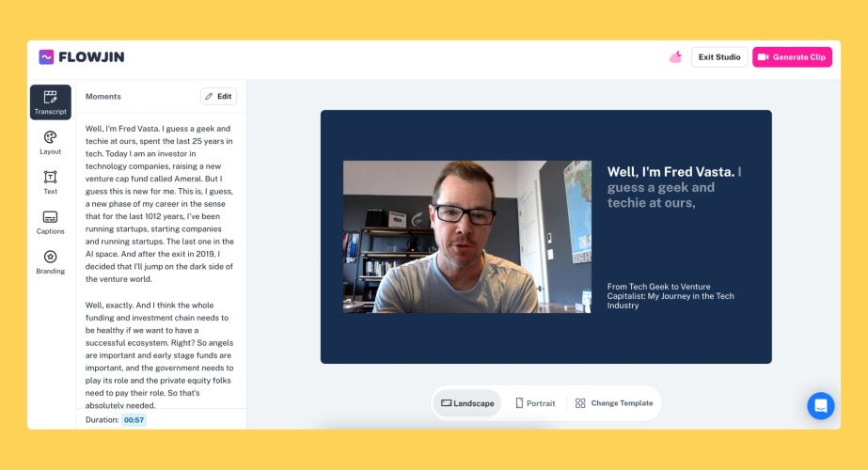
Task: Switch to Landscape orientation
Action: [467, 403]
